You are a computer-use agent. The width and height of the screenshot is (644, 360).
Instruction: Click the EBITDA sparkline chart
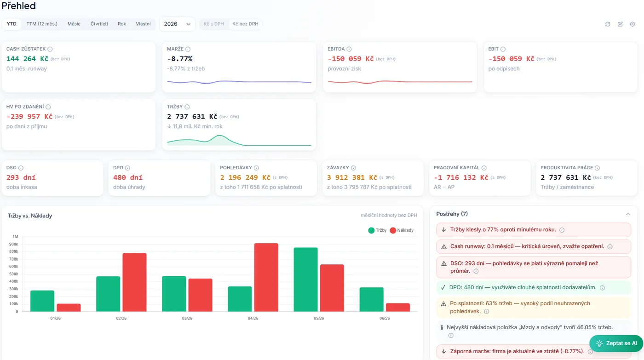tap(400, 82)
